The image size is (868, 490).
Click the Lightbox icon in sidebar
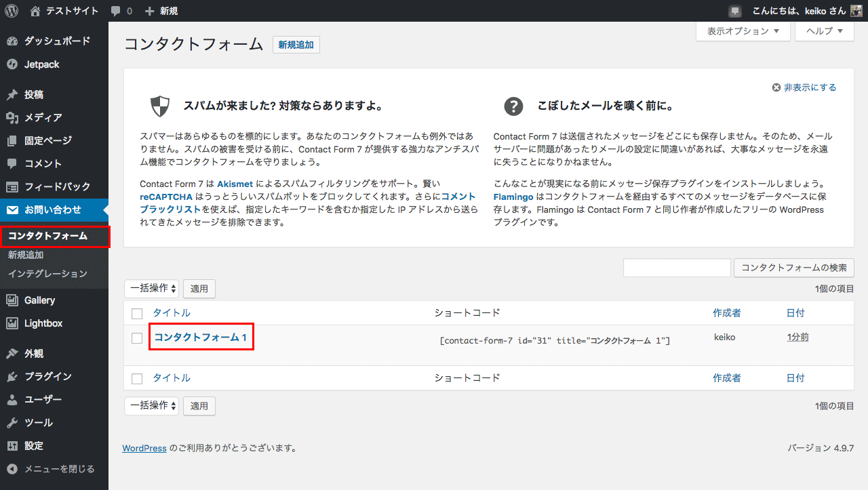pos(12,323)
